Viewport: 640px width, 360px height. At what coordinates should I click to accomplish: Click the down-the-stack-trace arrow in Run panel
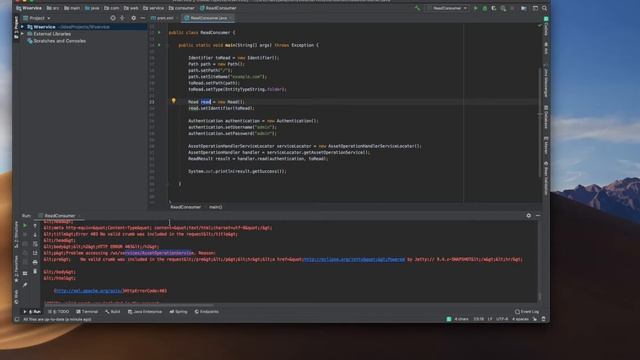pos(35,235)
